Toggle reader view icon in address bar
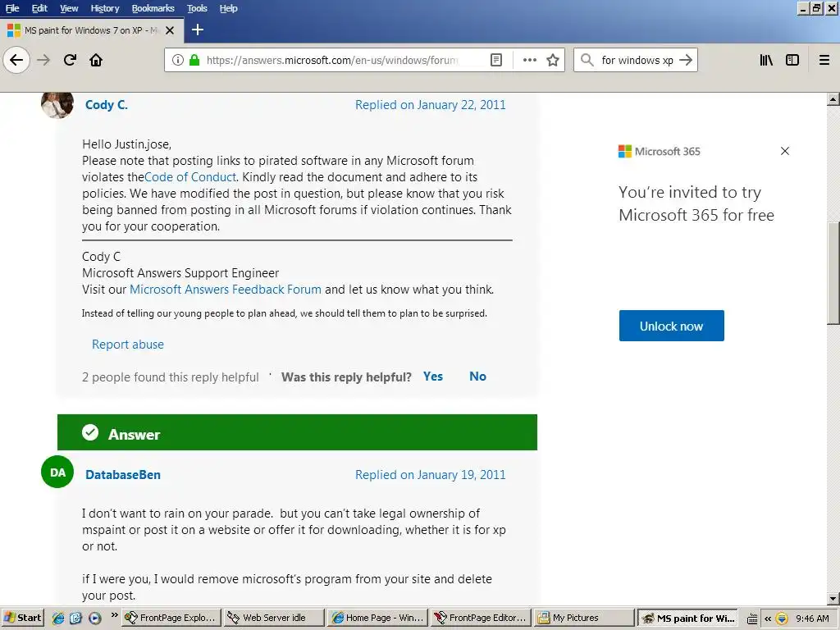840x630 pixels. coord(496,60)
